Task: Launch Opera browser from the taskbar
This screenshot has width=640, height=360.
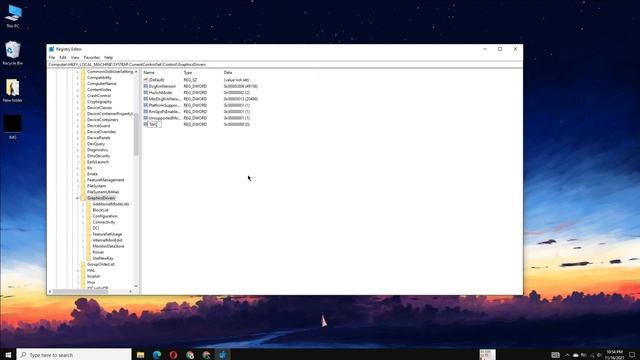Action: click(x=173, y=355)
